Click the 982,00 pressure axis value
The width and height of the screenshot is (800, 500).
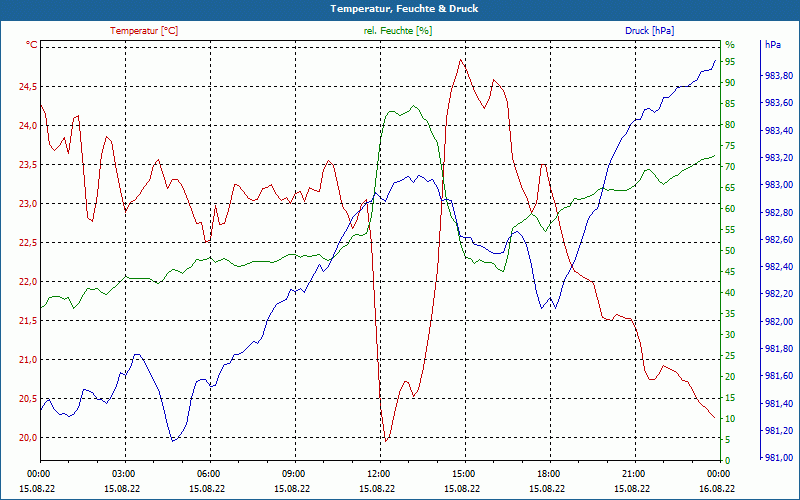pyautogui.click(x=779, y=321)
